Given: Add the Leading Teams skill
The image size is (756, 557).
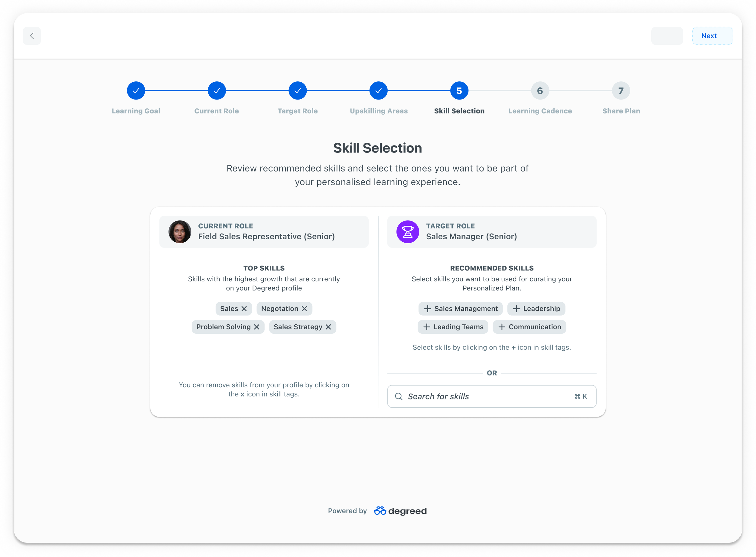Looking at the screenshot, I should [x=427, y=327].
